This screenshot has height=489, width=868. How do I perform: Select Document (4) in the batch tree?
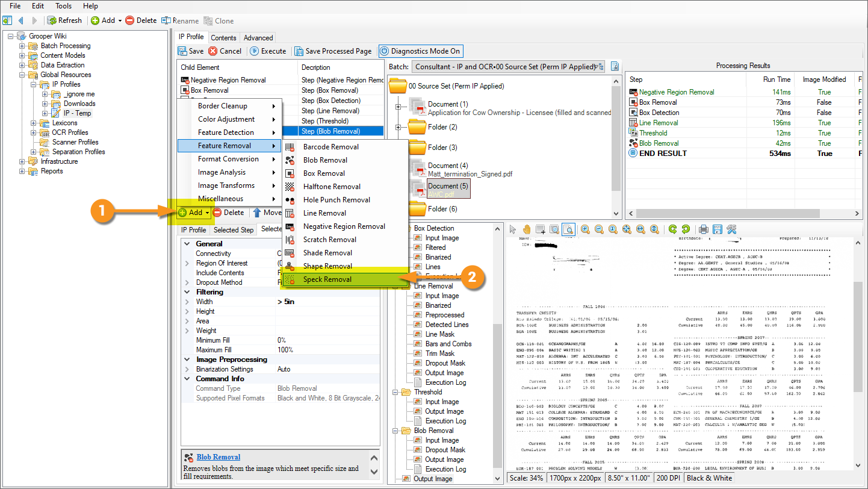(x=447, y=166)
